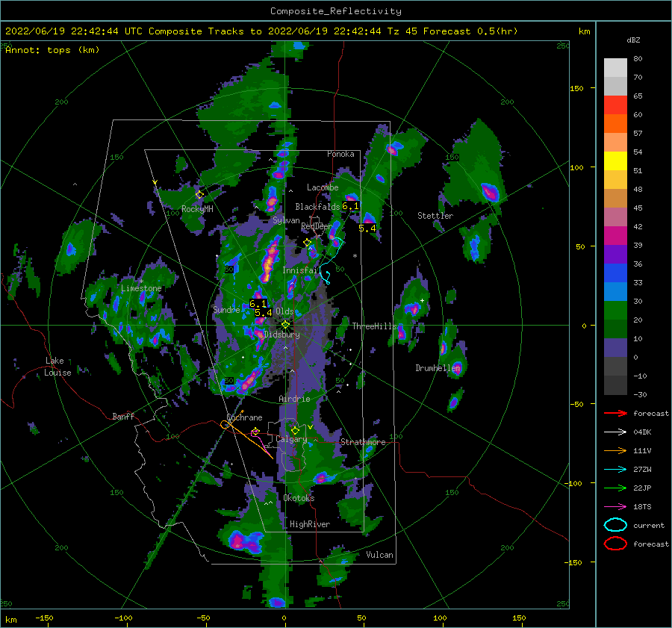Click the Annot: tops (km) label
672x628 pixels.
click(52, 50)
